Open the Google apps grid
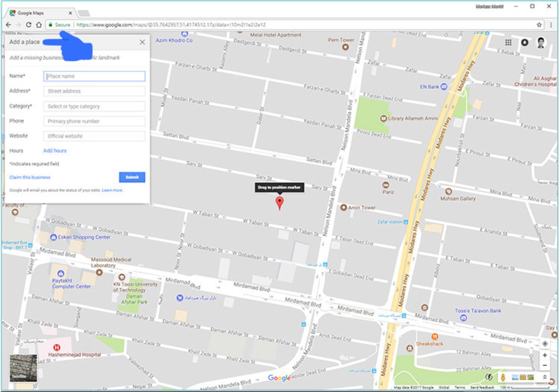This screenshot has width=560, height=392. click(508, 43)
